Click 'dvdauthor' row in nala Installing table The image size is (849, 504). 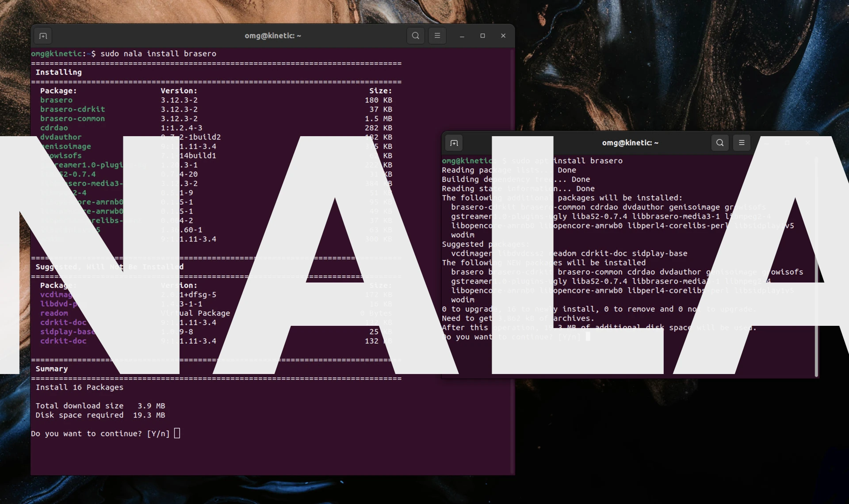216,137
